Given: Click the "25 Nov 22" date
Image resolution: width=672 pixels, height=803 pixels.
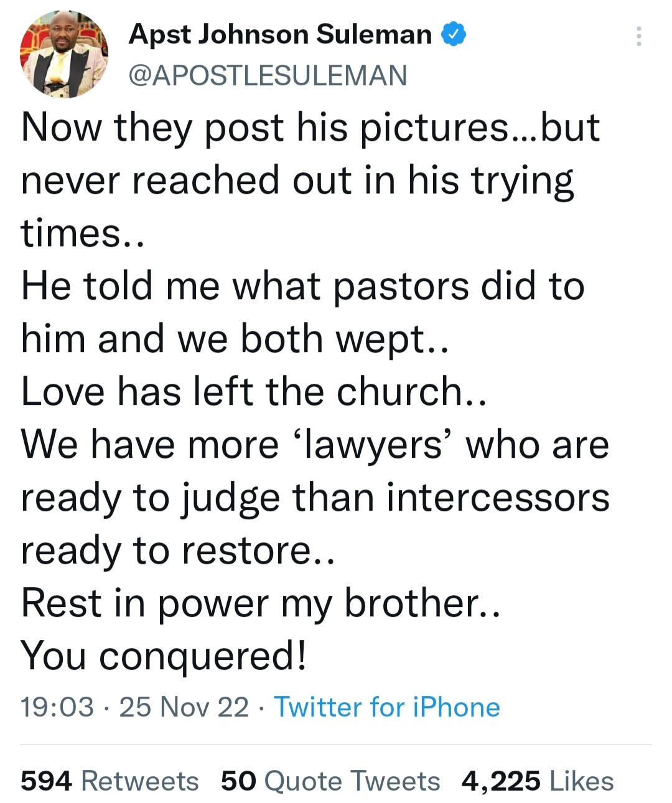Looking at the screenshot, I should [x=184, y=707].
